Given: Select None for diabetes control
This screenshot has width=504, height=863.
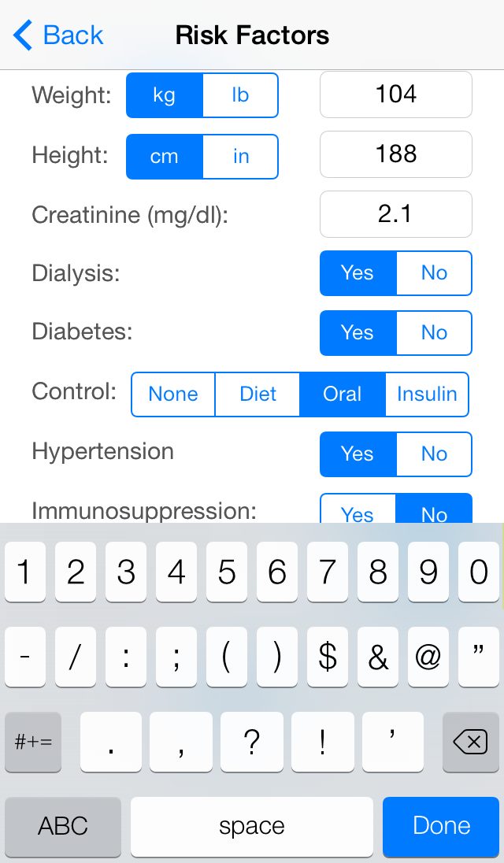Looking at the screenshot, I should coord(173,394).
